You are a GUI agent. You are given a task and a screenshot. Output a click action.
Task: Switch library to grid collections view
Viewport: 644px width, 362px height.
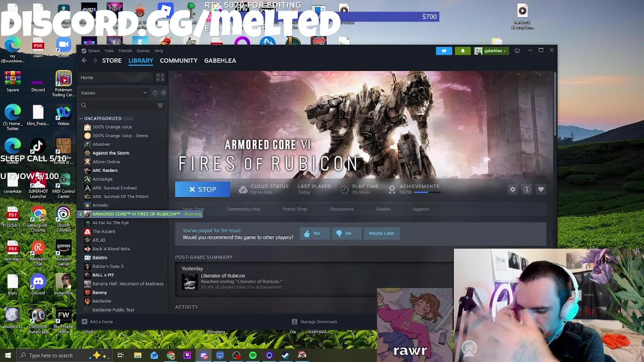pos(160,77)
